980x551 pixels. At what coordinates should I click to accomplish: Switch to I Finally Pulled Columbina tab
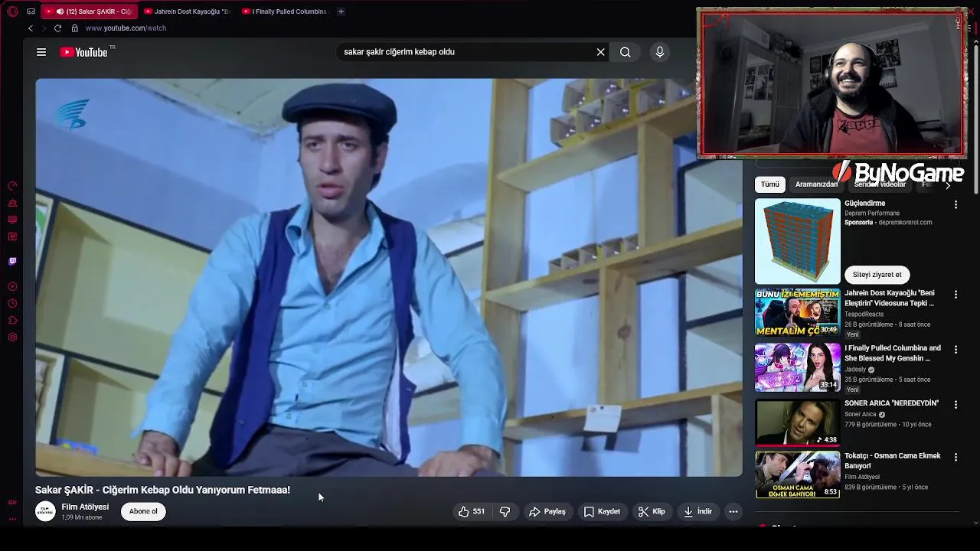285,11
